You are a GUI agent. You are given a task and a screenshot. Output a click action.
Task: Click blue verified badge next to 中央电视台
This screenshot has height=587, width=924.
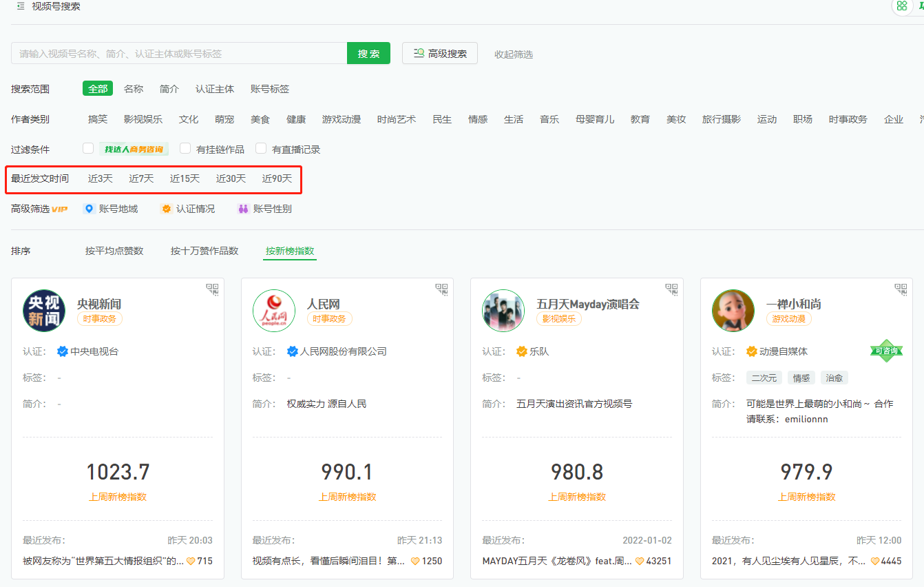click(63, 351)
